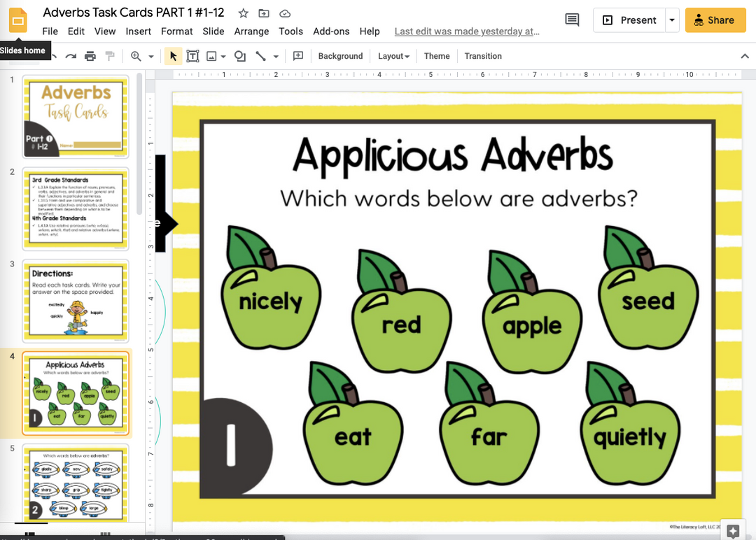Screen dimensions: 756x540
Task: Click the Slides home logo icon
Action: point(18,20)
